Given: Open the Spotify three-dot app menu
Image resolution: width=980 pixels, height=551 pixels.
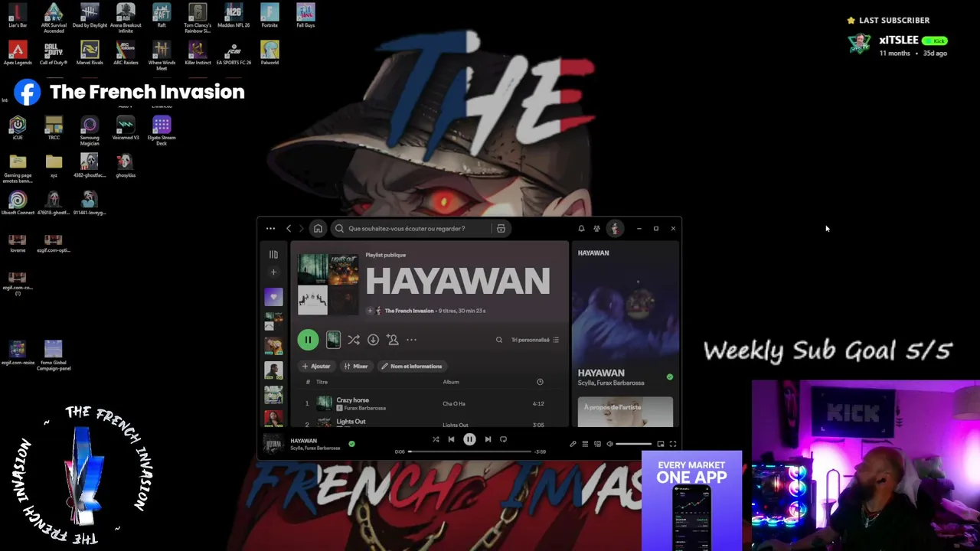Looking at the screenshot, I should (x=270, y=228).
